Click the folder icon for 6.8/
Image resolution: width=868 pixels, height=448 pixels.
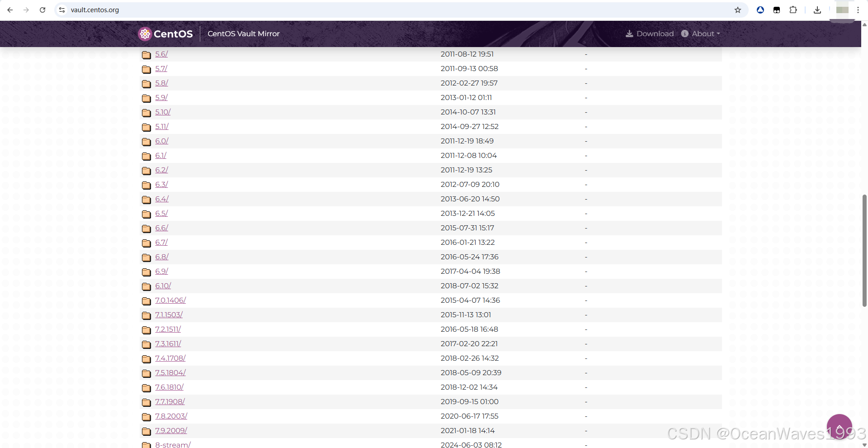(146, 257)
